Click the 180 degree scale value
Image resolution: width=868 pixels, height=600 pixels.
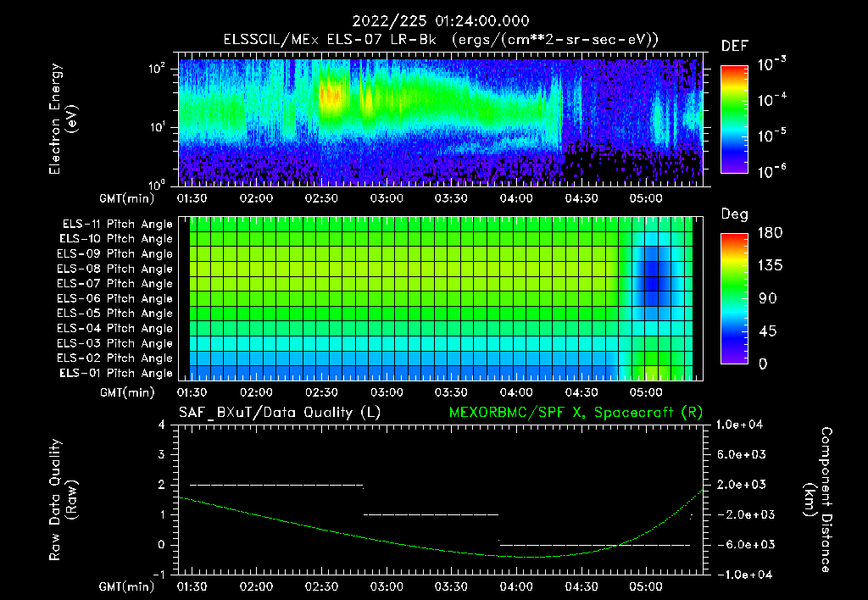click(770, 233)
